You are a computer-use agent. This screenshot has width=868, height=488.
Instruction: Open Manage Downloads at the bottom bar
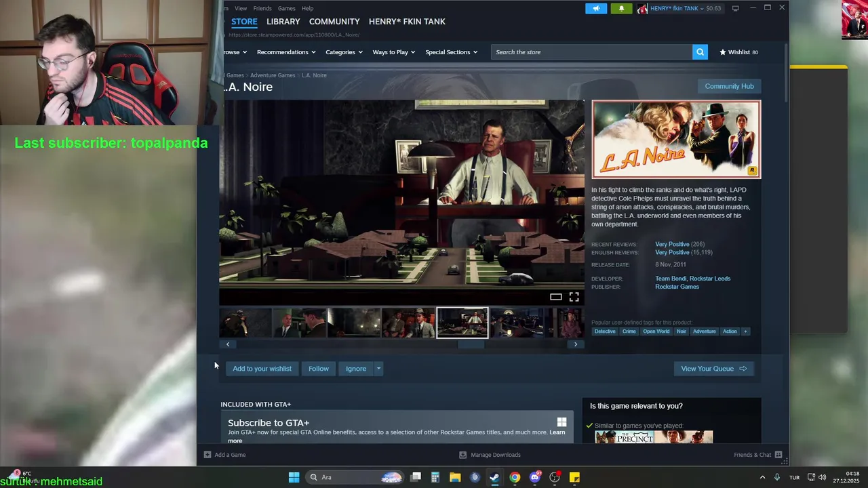pyautogui.click(x=490, y=455)
